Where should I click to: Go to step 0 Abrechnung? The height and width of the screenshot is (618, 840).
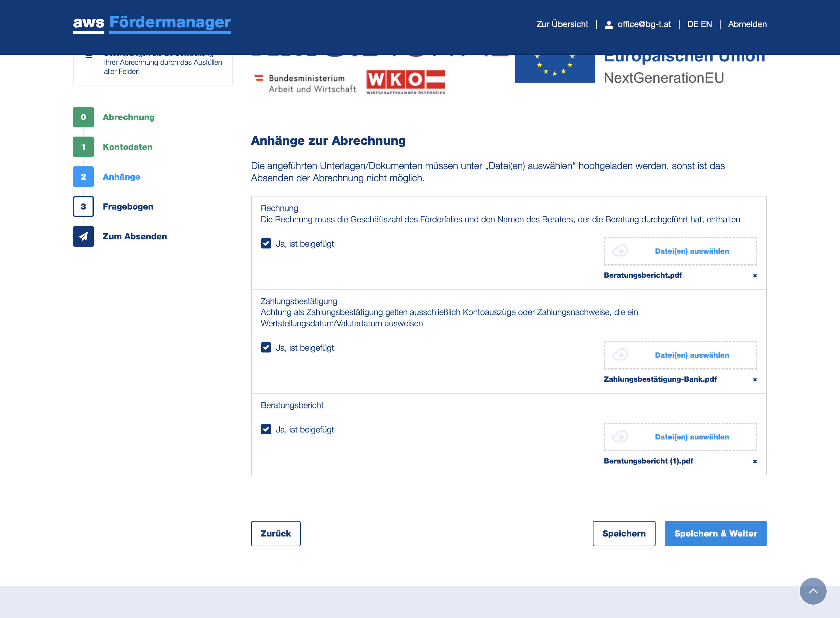point(128,117)
